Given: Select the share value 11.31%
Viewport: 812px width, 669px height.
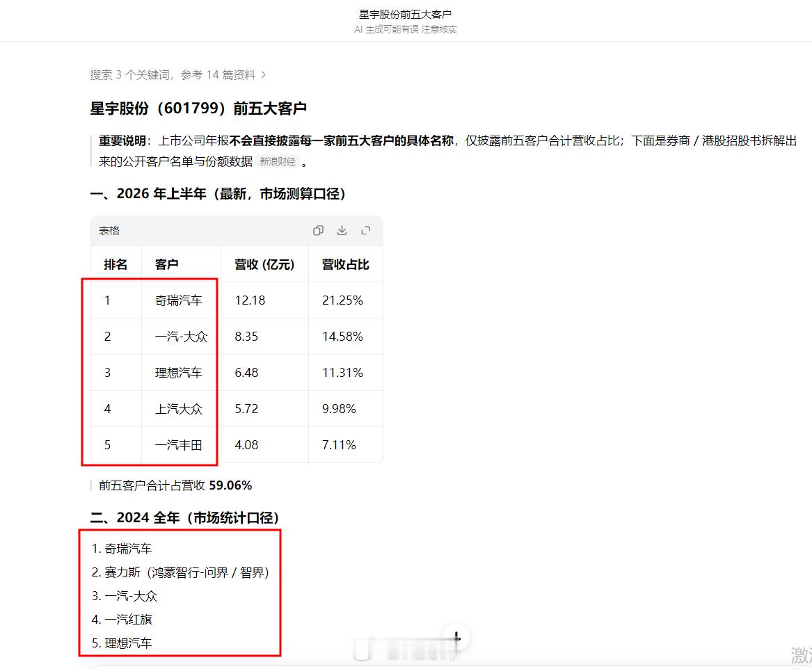Looking at the screenshot, I should pos(342,373).
